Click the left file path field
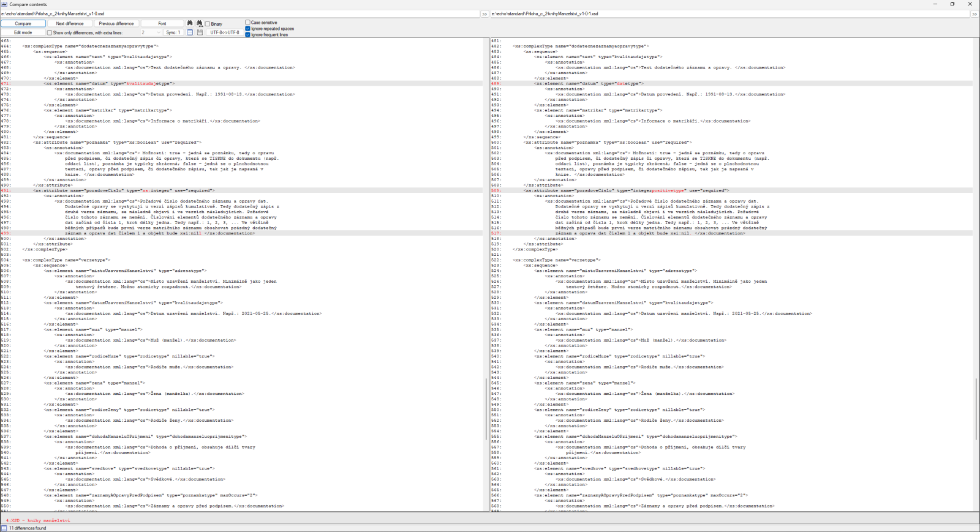The height and width of the screenshot is (532, 980). pyautogui.click(x=240, y=13)
